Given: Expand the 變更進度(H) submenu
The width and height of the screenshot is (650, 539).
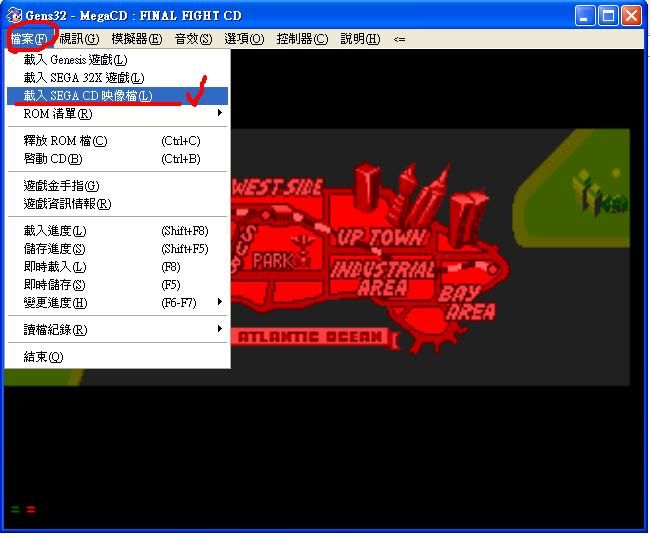Looking at the screenshot, I should pos(117,303).
